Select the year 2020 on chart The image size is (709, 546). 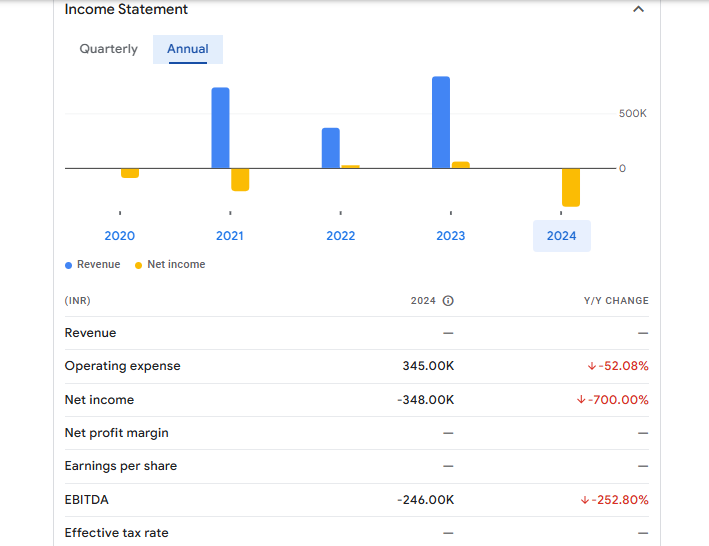pos(120,236)
